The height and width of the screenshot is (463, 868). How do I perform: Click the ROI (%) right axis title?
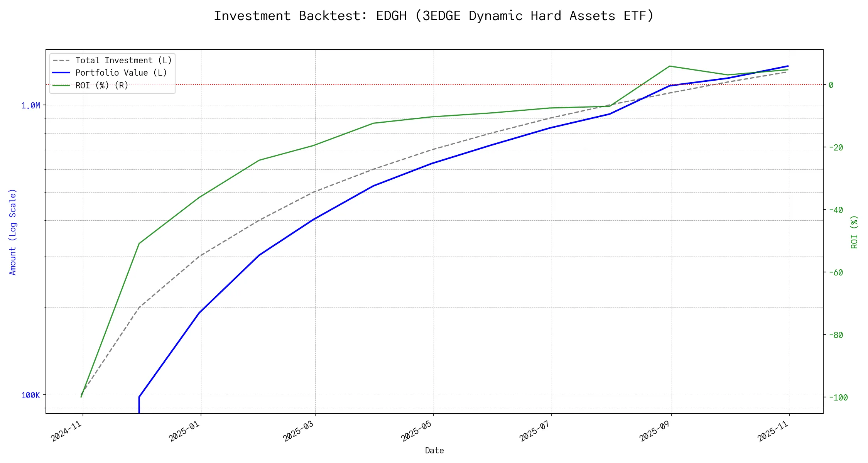click(854, 231)
